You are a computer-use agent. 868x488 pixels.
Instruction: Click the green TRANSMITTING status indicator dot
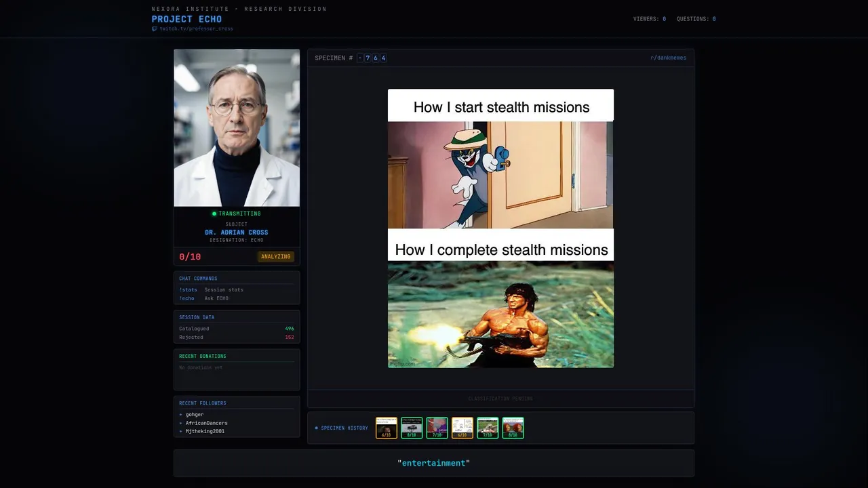(214, 213)
